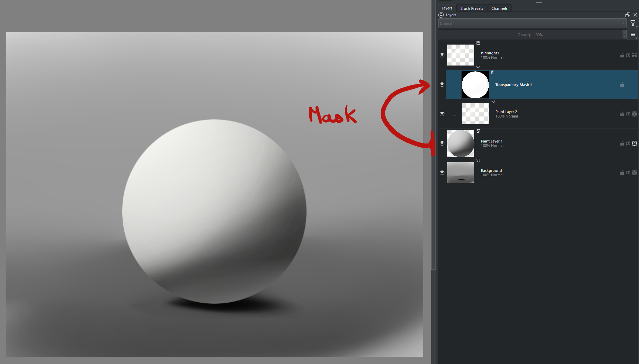Click the Opacity slider
Viewport: 639px width, 364px height.
tap(530, 34)
